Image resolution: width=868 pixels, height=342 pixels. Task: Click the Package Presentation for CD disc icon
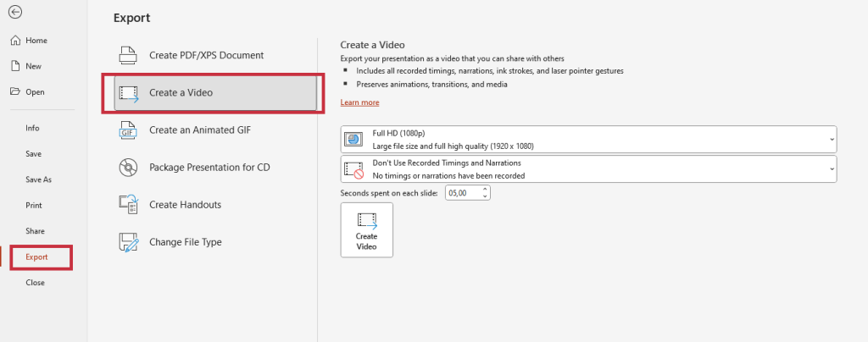tap(128, 167)
